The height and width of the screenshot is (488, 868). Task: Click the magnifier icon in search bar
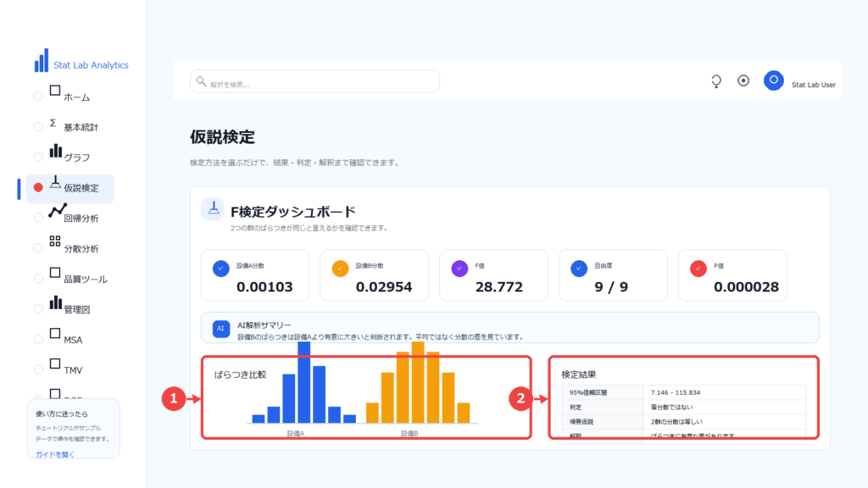point(201,82)
